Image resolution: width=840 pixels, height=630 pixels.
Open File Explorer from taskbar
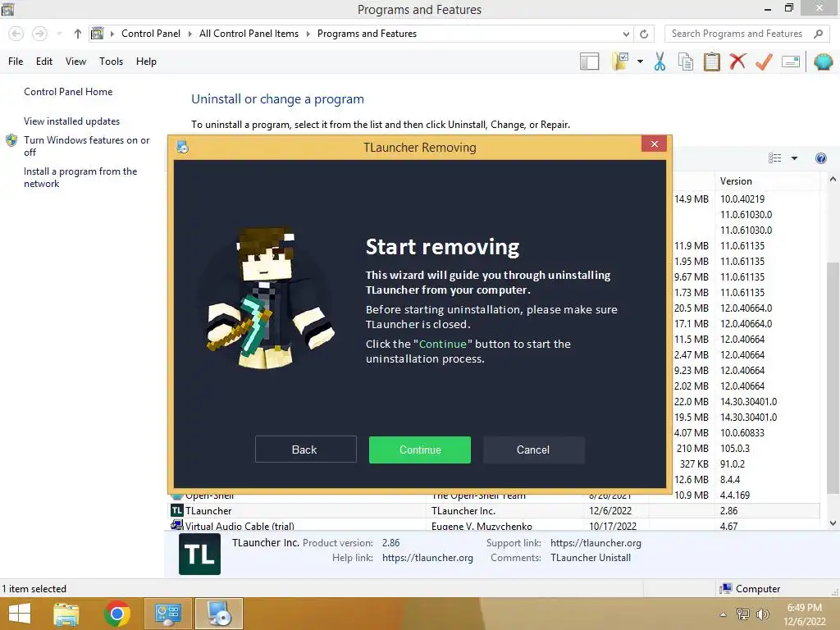click(66, 614)
